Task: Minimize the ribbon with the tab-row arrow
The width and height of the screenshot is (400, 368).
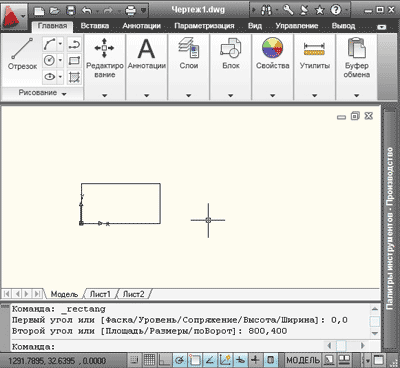Action: (381, 27)
